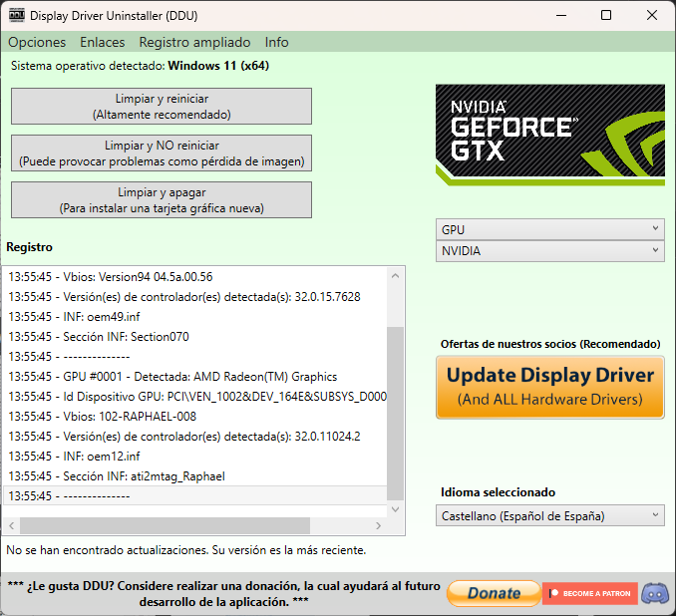Image resolution: width=676 pixels, height=616 pixels.
Task: Click the NVIDIA GeForce GTX logo image
Action: click(x=550, y=135)
